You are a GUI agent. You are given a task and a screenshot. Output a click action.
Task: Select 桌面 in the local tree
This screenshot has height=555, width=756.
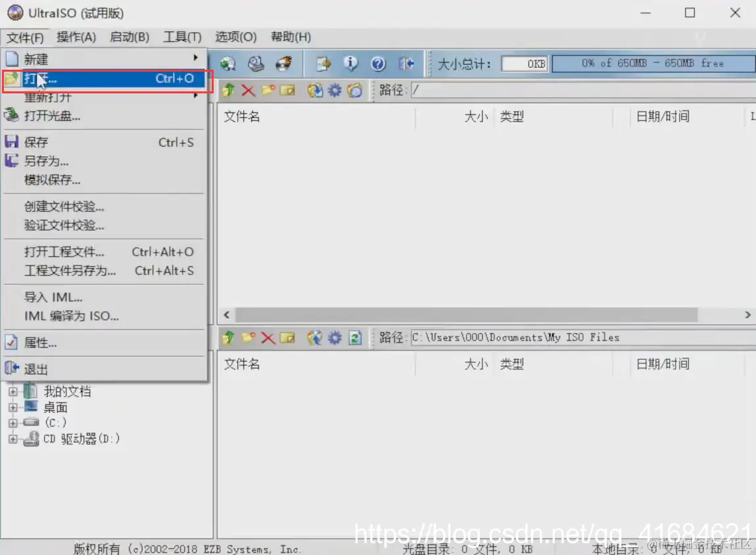[x=55, y=408]
